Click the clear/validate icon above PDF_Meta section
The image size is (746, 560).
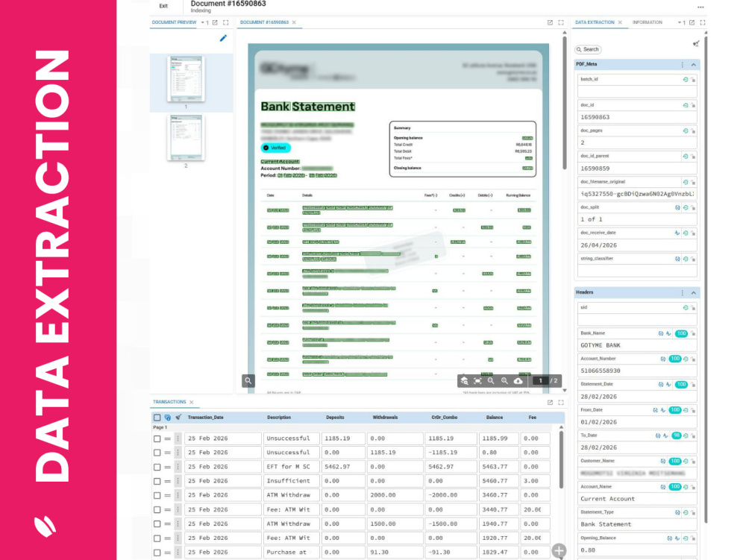coord(696,44)
